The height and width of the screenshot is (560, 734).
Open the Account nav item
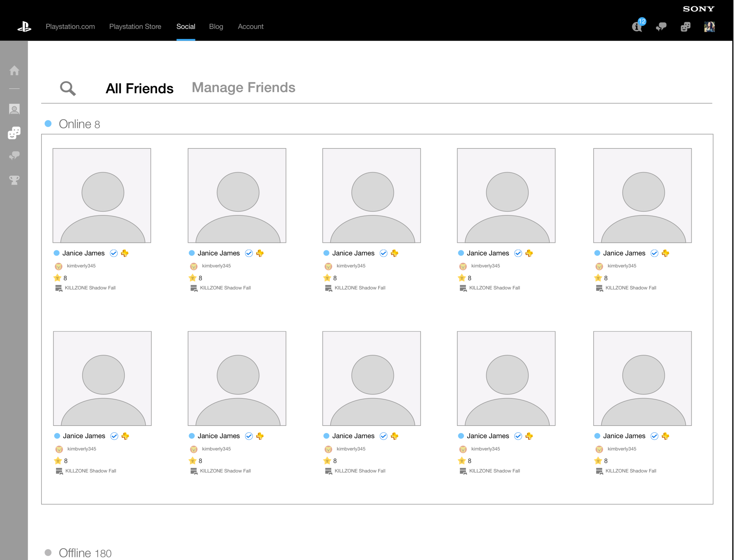250,27
